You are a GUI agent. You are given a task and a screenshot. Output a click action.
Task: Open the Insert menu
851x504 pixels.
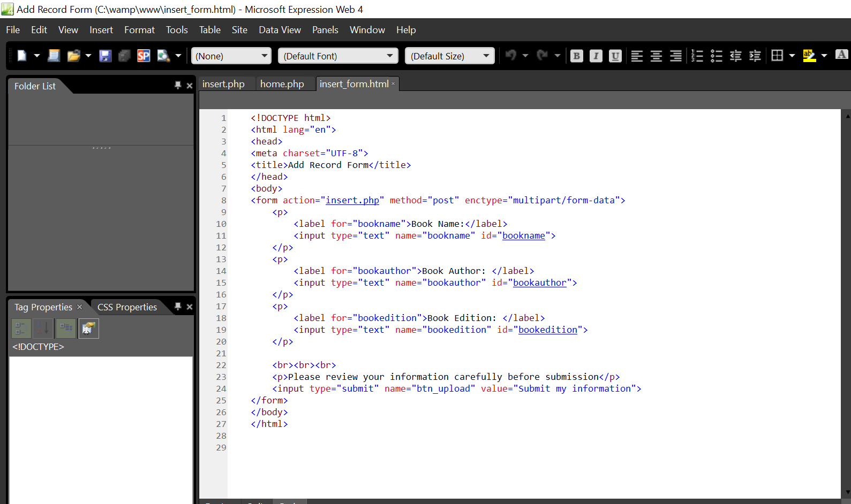pyautogui.click(x=101, y=30)
